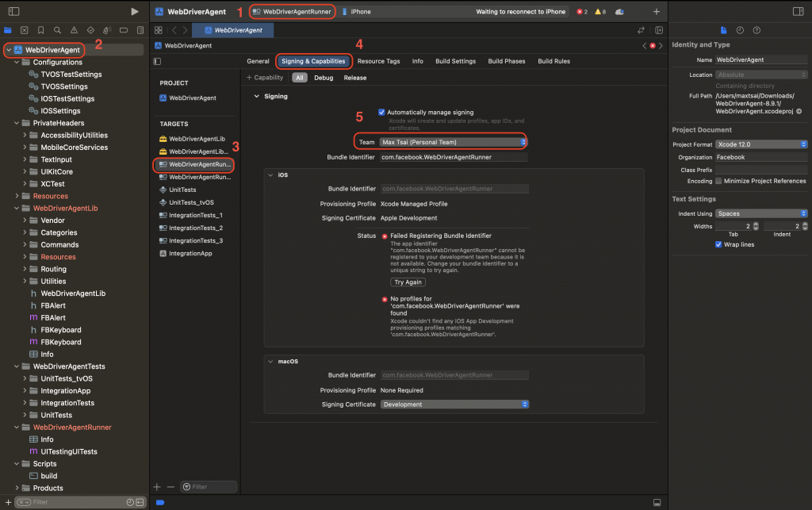Open the related items grid icon
The height and width of the screenshot is (510, 812).
159,30
